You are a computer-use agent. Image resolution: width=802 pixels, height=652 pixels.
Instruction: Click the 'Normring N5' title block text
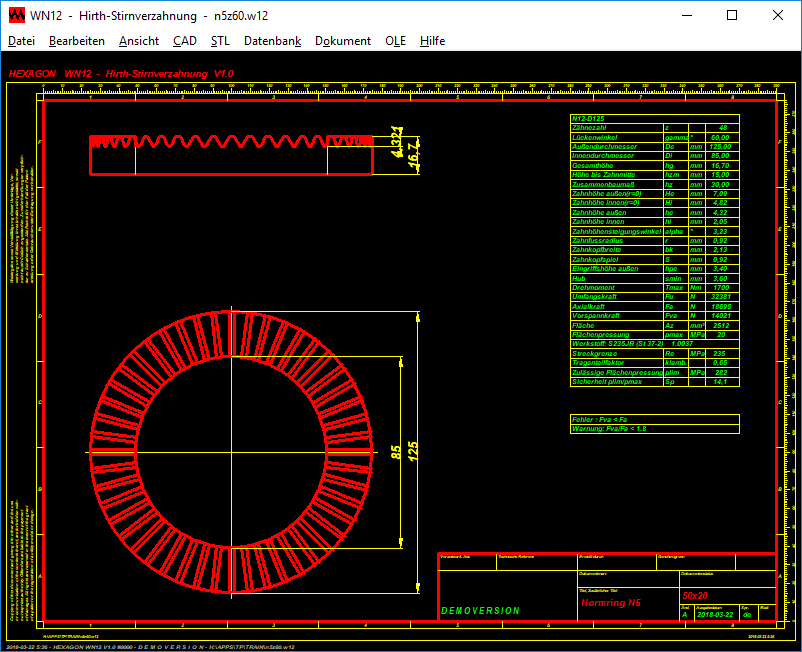pyautogui.click(x=610, y=603)
